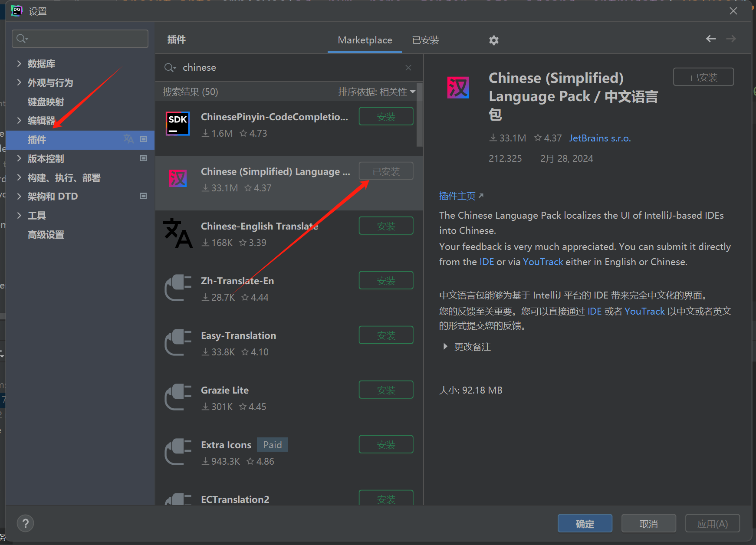Select Chinese (Simplified) Language list row
The height and width of the screenshot is (545, 756).
pos(289,183)
